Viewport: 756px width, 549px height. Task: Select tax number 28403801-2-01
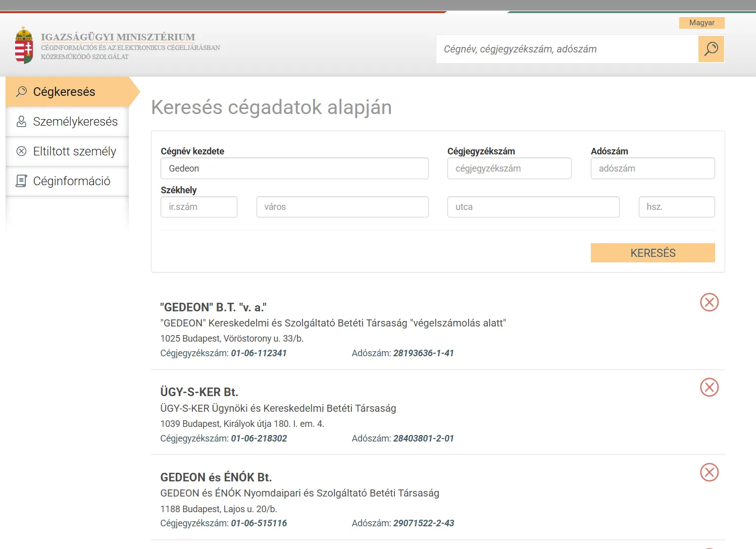[424, 438]
